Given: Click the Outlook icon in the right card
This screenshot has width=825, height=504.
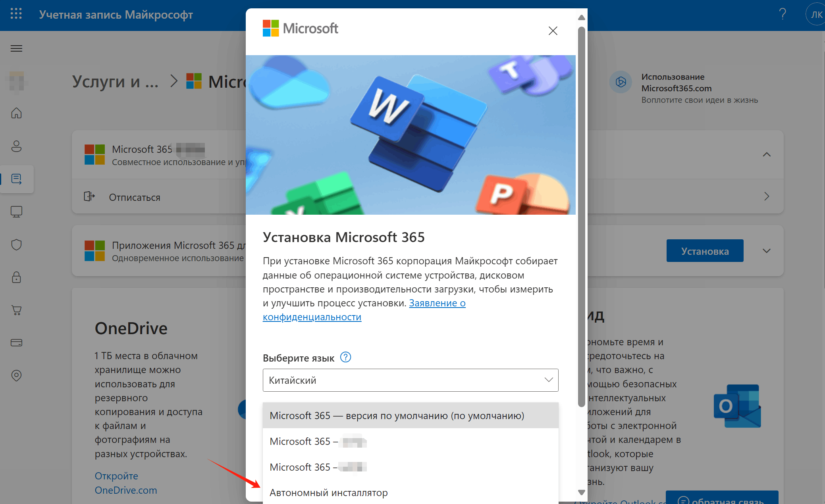Looking at the screenshot, I should point(737,406).
